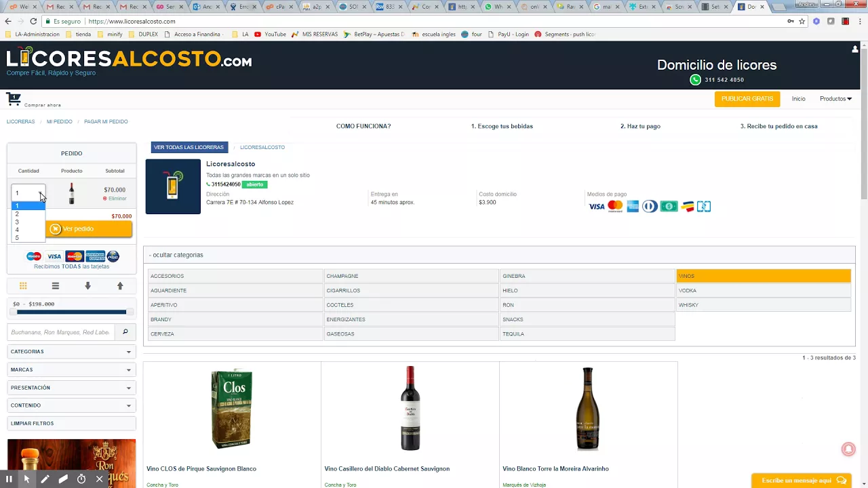Select the pen annotation tool

point(45,479)
